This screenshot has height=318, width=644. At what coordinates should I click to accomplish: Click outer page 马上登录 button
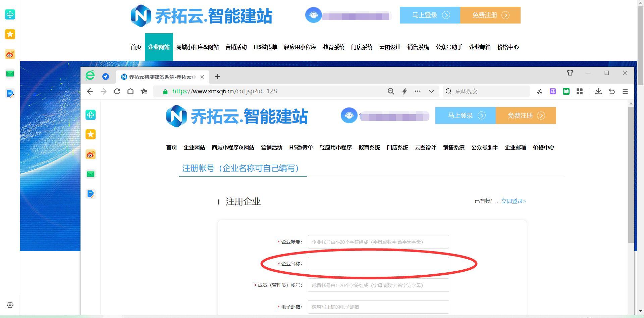430,15
